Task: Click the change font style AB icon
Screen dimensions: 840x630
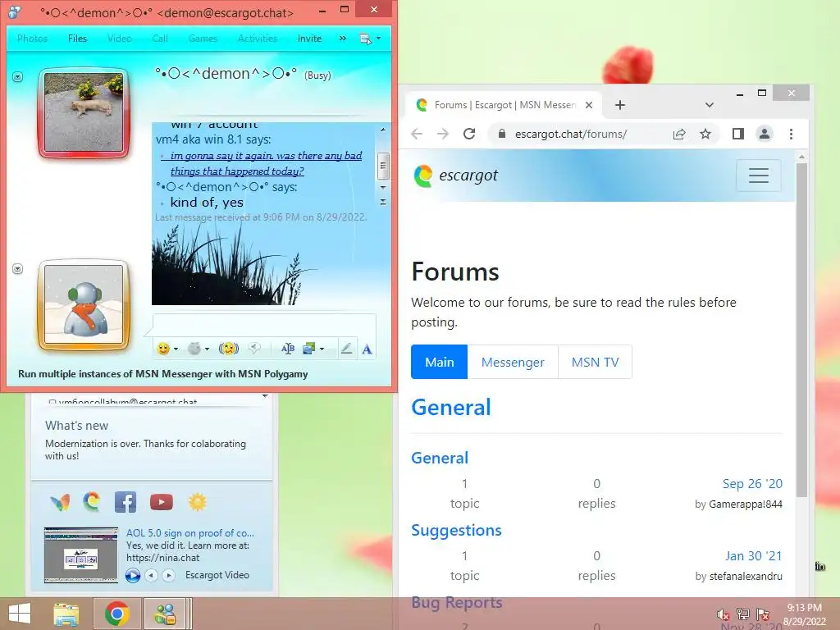Action: tap(288, 349)
